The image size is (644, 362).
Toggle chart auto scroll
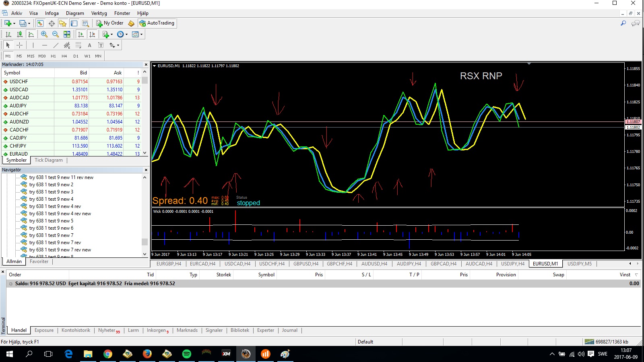(x=81, y=35)
